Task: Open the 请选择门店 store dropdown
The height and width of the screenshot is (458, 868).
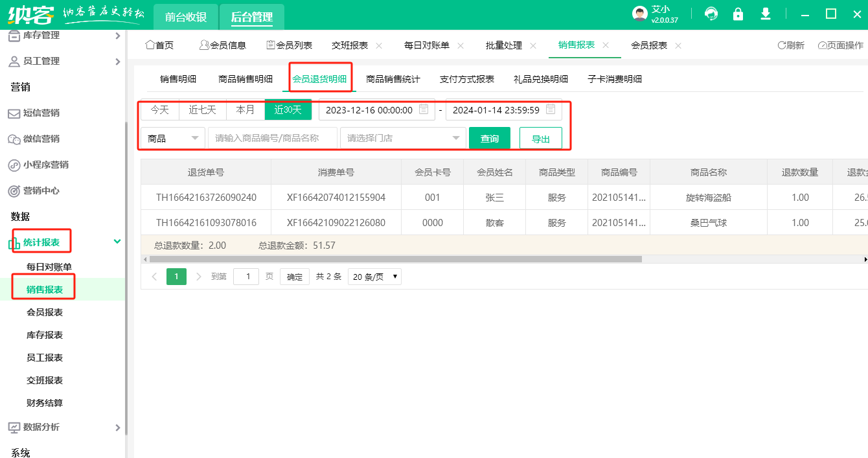Action: 402,138
